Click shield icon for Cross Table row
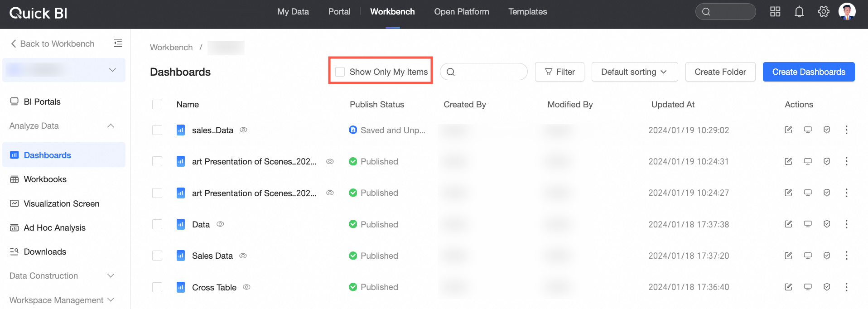868x309 pixels. point(827,287)
